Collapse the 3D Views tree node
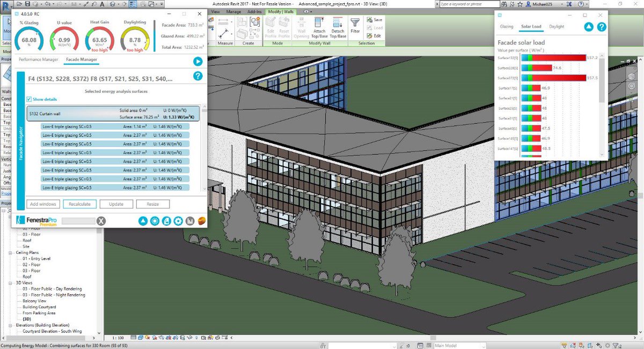This screenshot has height=349, width=644. point(11,282)
